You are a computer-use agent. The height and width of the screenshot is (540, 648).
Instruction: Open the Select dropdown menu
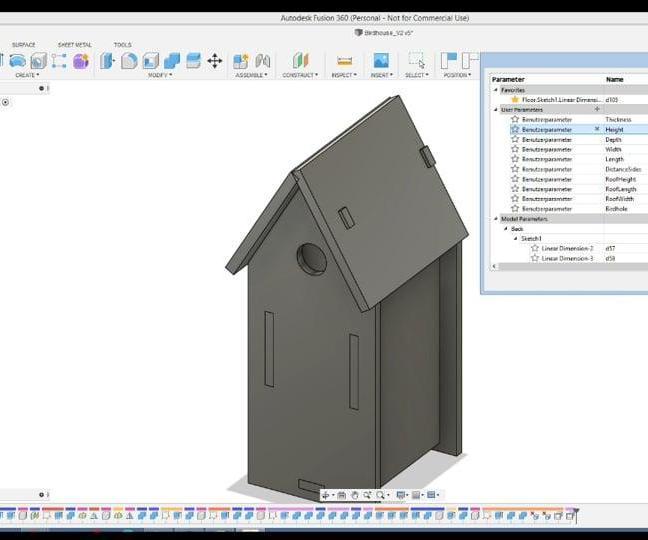point(417,75)
